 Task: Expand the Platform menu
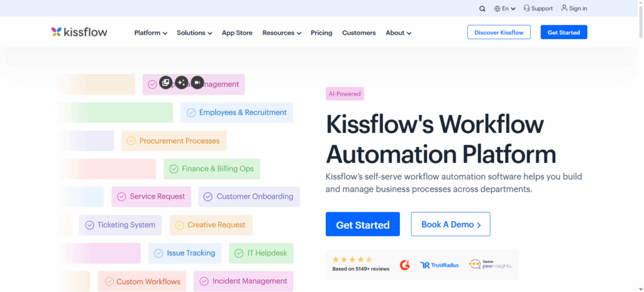tap(151, 33)
